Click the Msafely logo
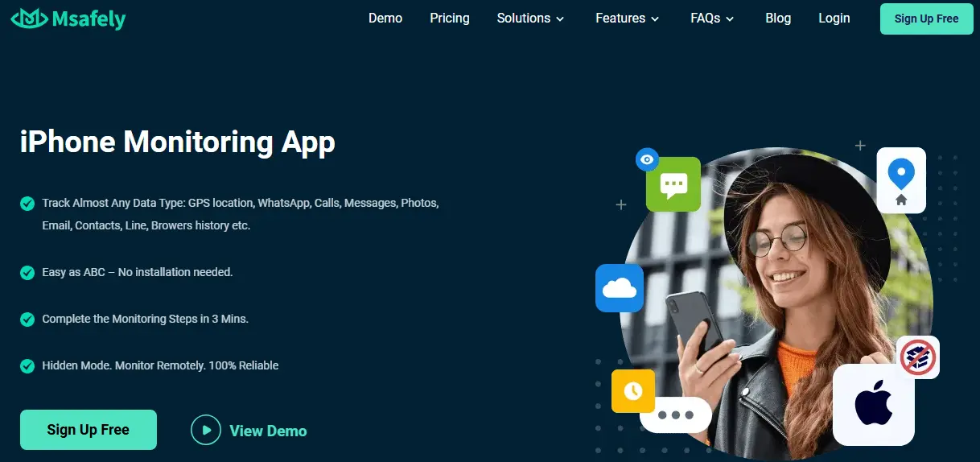 (68, 18)
